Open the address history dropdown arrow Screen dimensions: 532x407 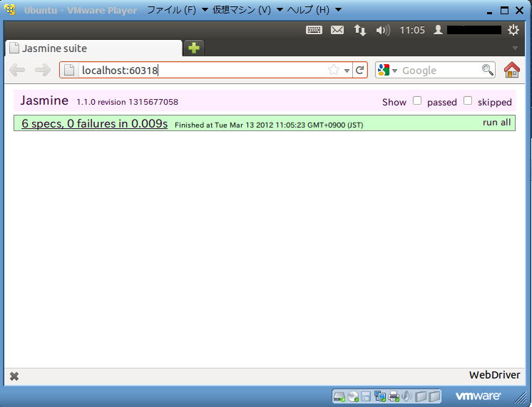(x=347, y=71)
